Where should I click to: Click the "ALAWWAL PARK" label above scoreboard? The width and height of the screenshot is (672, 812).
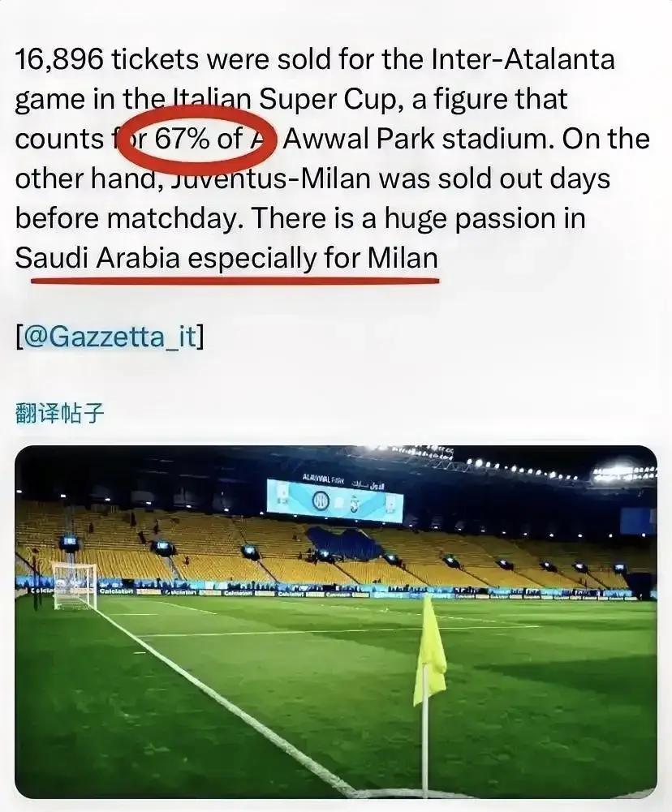[x=324, y=480]
